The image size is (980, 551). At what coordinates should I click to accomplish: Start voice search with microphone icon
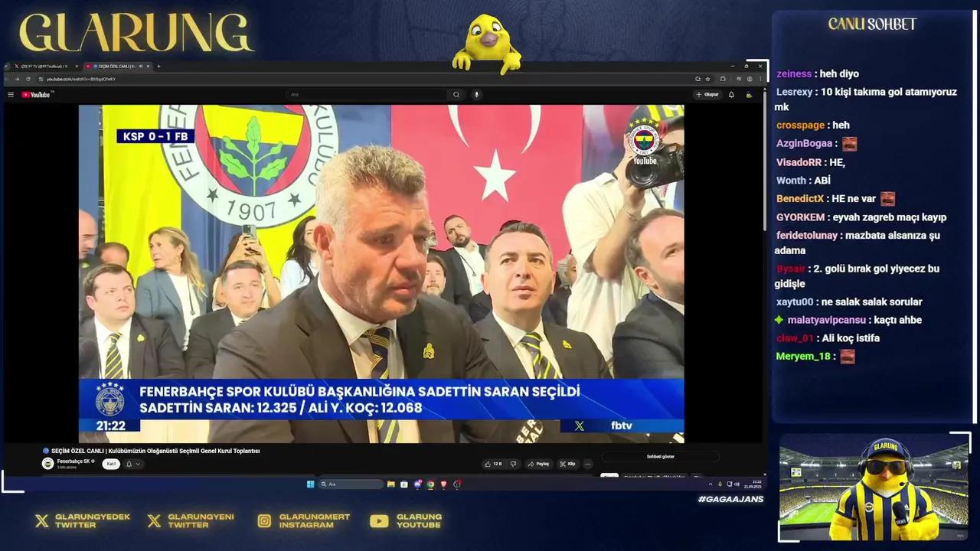[x=476, y=95]
